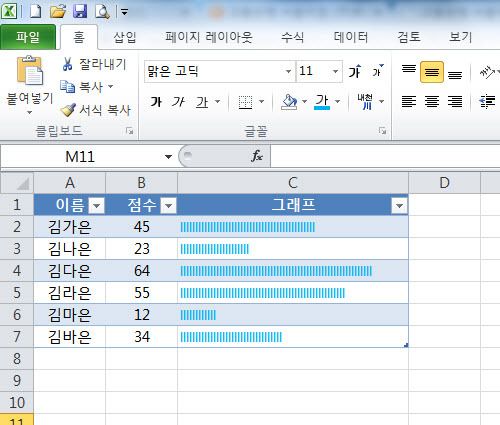This screenshot has height=425, width=500.
Task: Toggle bold 가 formatting
Action: [156, 101]
